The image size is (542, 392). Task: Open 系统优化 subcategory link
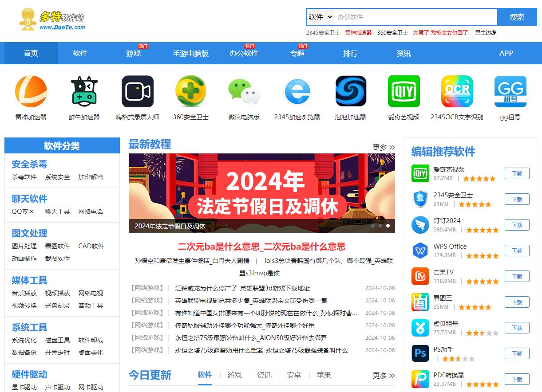click(x=24, y=340)
